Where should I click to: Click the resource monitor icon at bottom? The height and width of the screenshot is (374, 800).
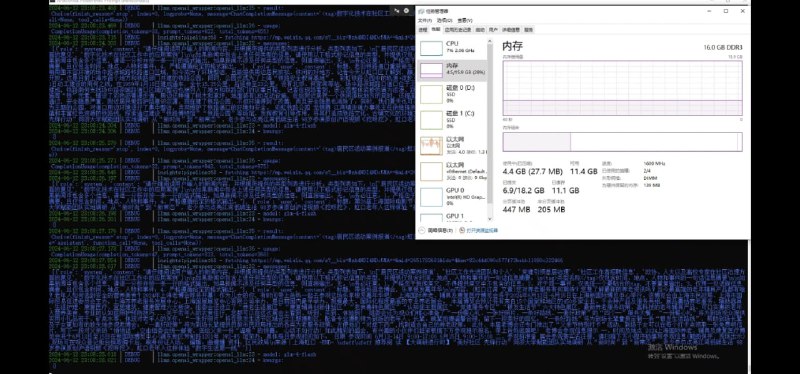462,231
